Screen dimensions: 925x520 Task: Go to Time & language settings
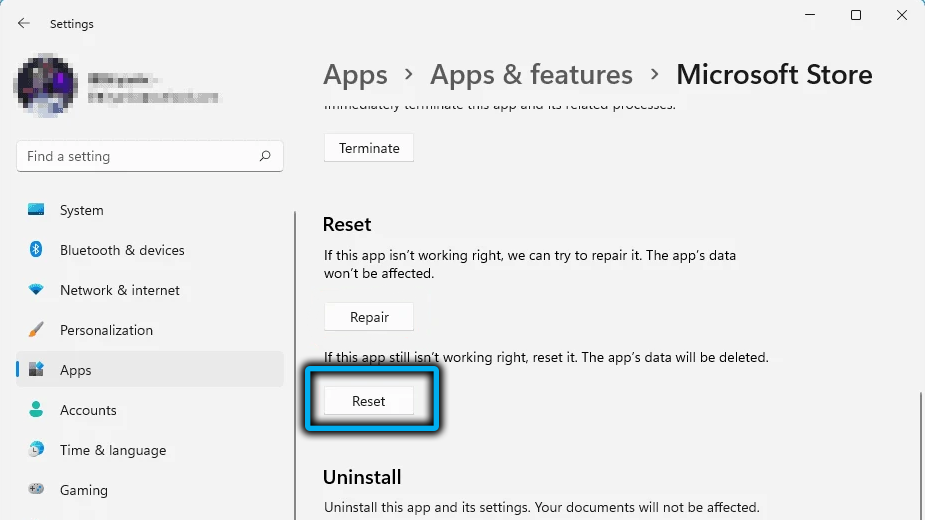tap(112, 450)
